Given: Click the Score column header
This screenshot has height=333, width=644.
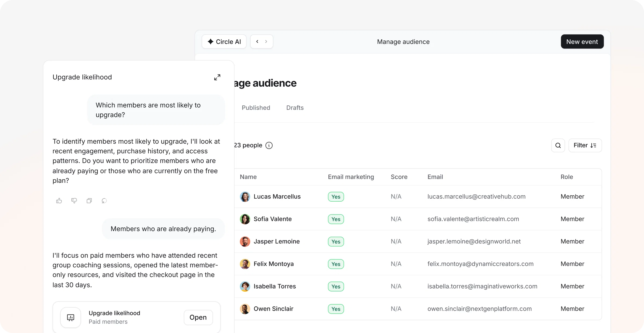Looking at the screenshot, I should pyautogui.click(x=399, y=177).
